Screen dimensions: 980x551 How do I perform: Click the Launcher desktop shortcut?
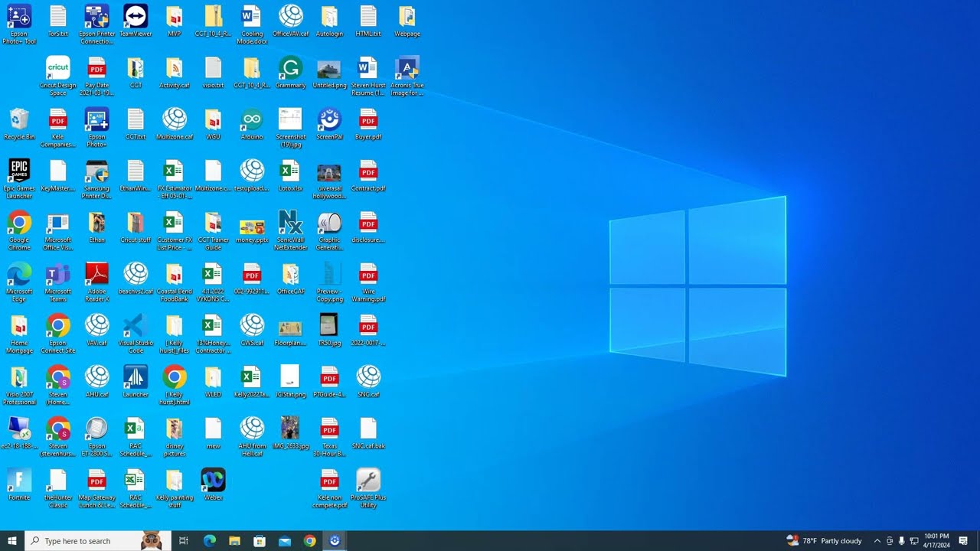tap(136, 382)
